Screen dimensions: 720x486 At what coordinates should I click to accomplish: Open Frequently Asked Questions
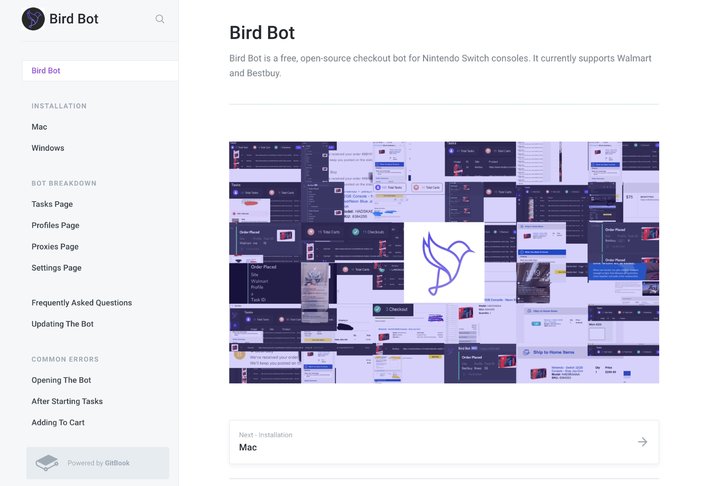81,303
